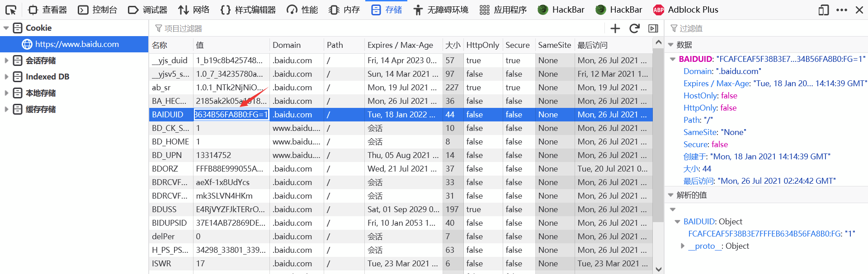Switch to the 控制台 console tab
The width and height of the screenshot is (868, 274).
coord(98,9)
